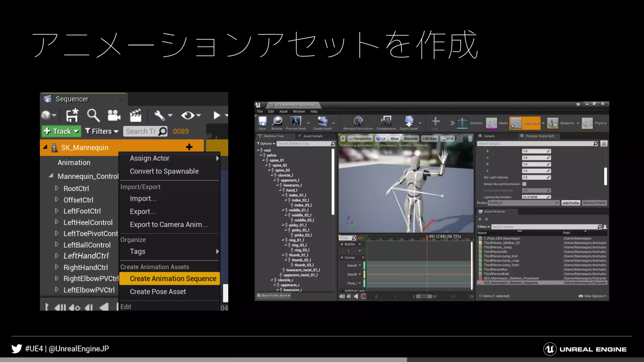644x362 pixels.
Task: Click the animation record button
Action: tap(364, 296)
